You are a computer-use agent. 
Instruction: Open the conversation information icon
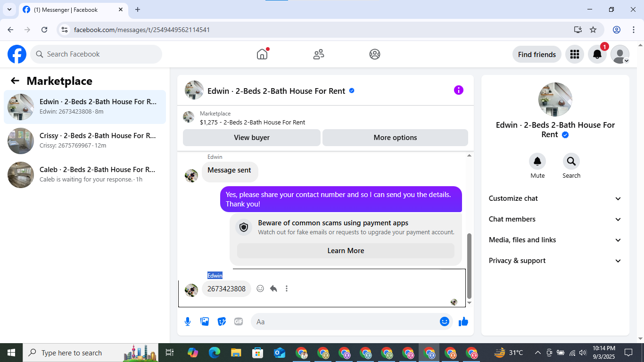pos(459,90)
